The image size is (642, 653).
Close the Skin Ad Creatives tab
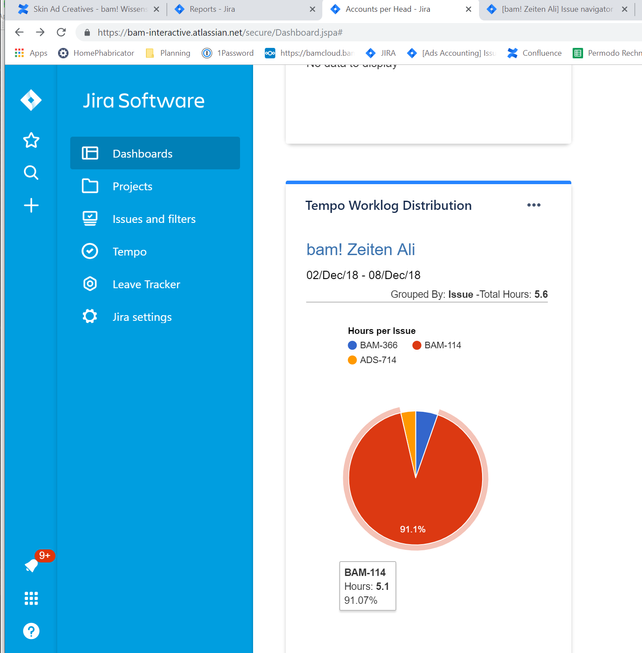156,9
